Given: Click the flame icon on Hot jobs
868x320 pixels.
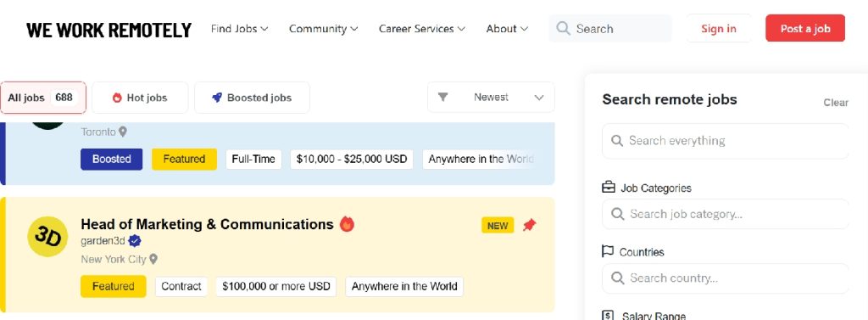Looking at the screenshot, I should (x=117, y=98).
